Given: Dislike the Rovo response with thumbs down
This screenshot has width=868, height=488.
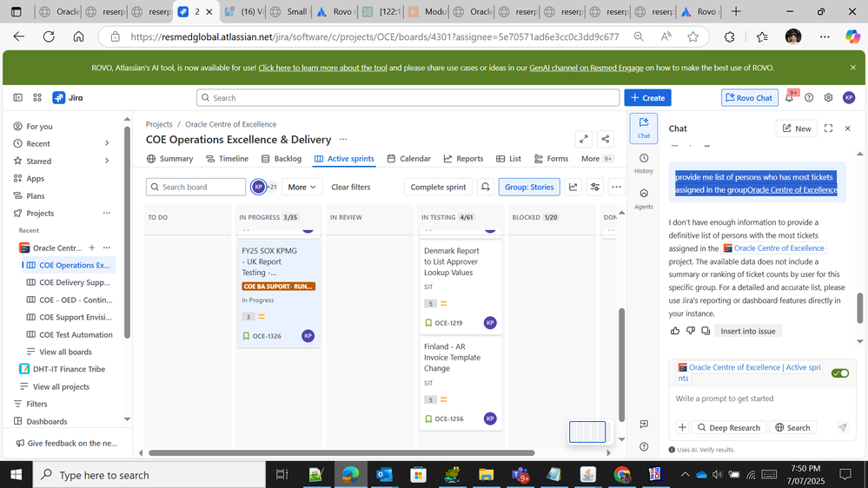Looking at the screenshot, I should 690,331.
